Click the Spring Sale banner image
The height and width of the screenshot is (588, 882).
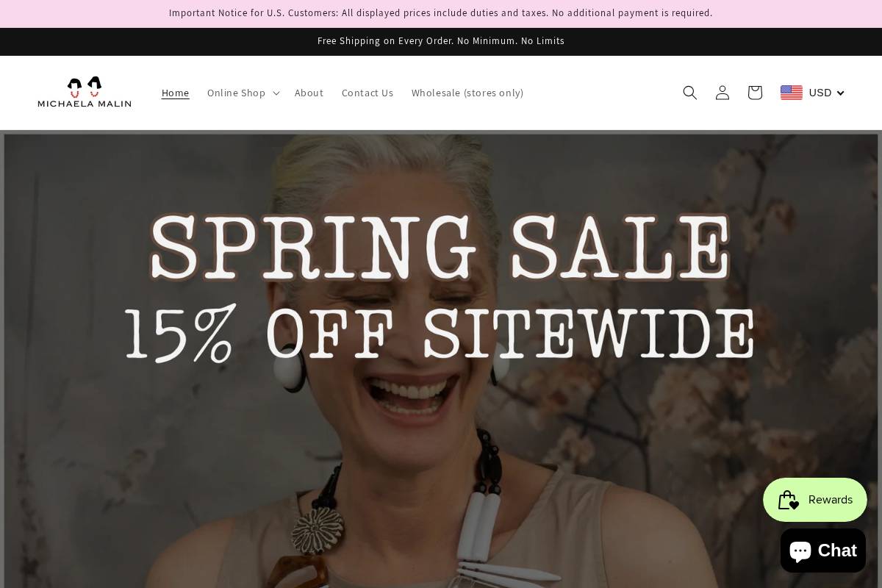tap(441, 360)
